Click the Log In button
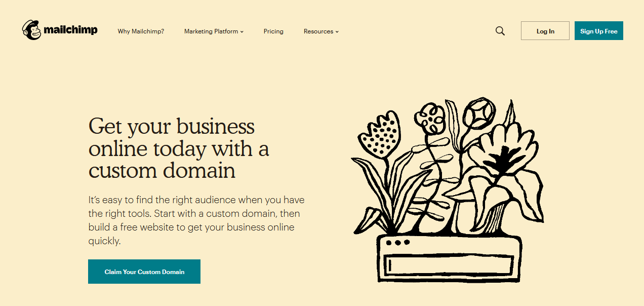The width and height of the screenshot is (644, 306). [x=545, y=31]
